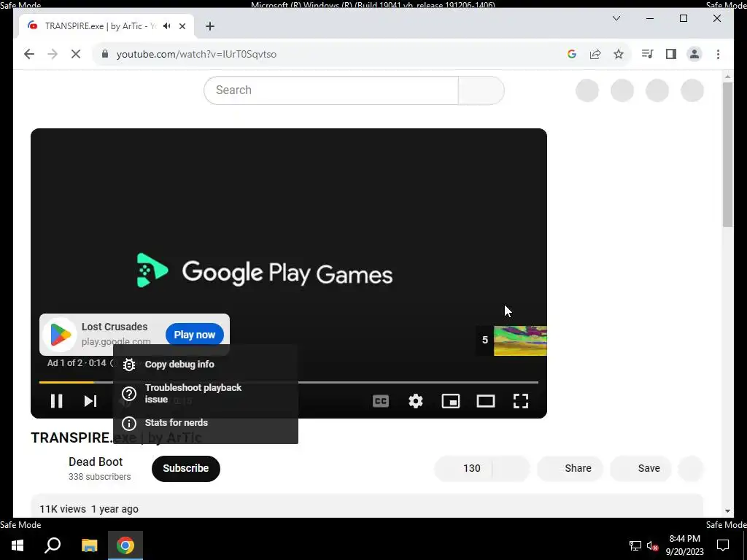Open Chrome side panel icon
The height and width of the screenshot is (560, 747).
point(671,54)
